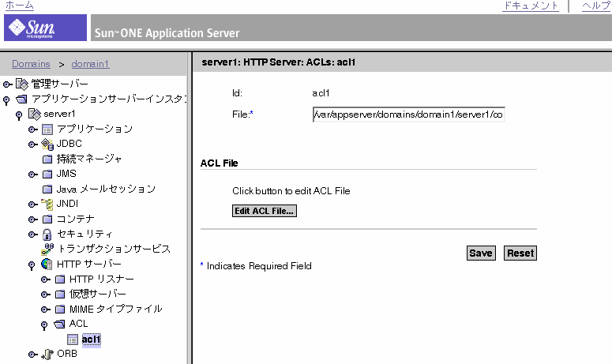Click the 'server1: HTTP Server: ACLs: acl1' heading
Screen dimensions: 612x364
[279, 62]
